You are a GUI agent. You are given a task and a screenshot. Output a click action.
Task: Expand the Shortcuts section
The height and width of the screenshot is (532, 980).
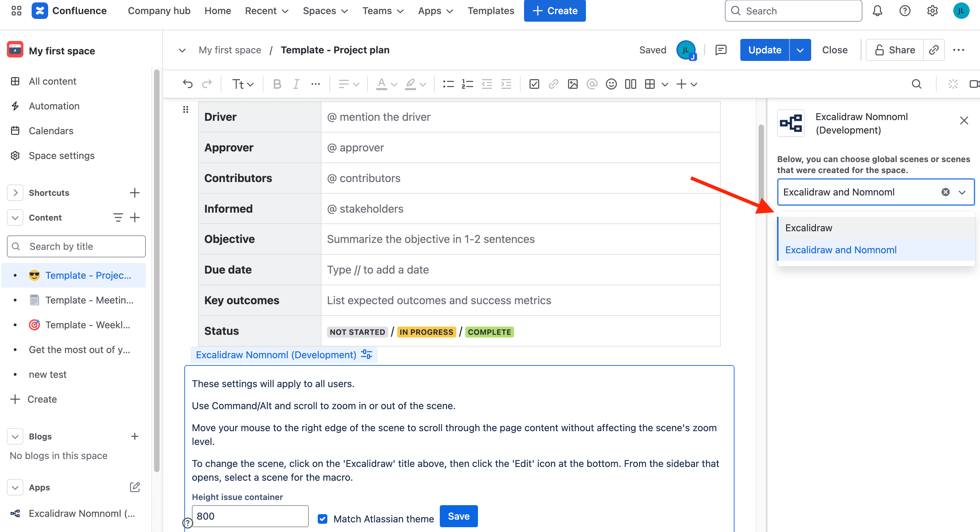point(15,193)
